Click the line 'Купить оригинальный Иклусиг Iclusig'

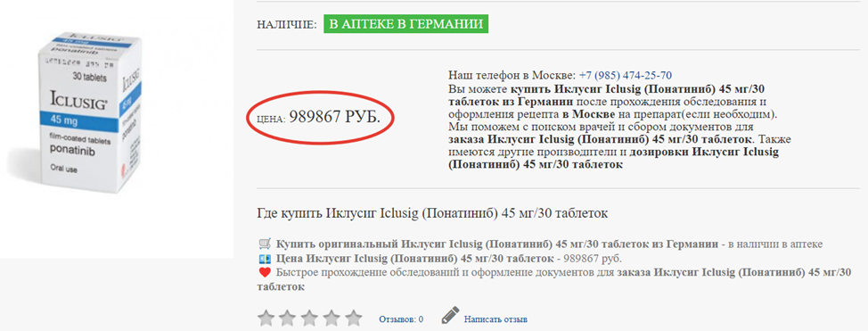pyautogui.click(x=549, y=244)
